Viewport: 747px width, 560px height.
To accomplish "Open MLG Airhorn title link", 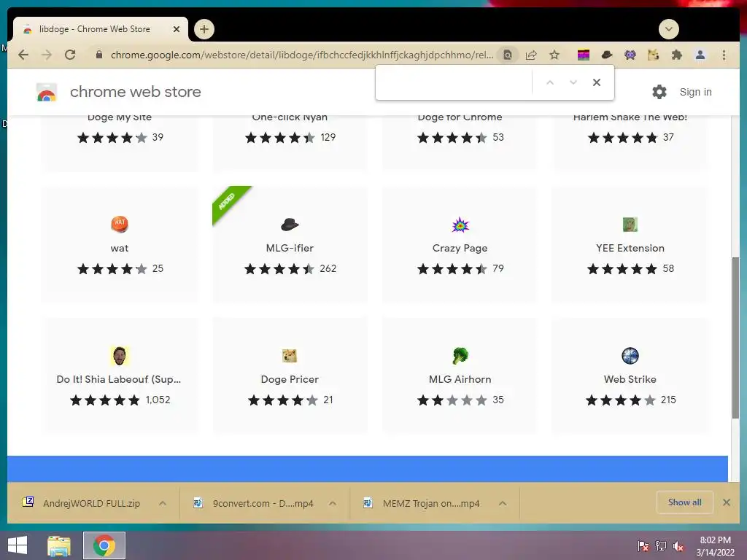I will pyautogui.click(x=460, y=379).
